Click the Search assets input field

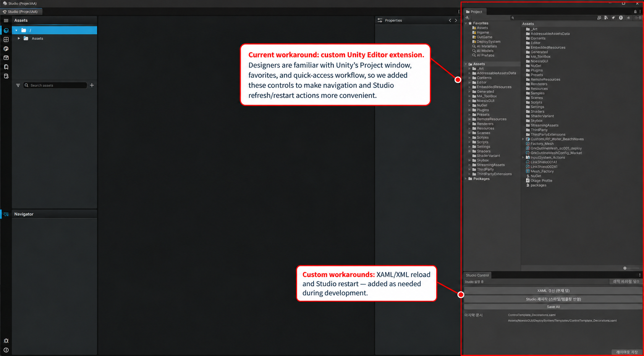click(55, 85)
